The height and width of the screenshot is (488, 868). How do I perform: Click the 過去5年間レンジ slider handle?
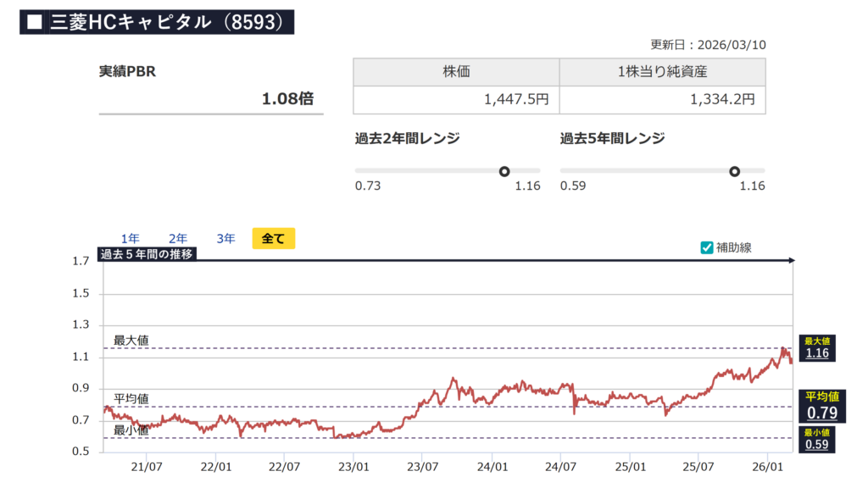[x=735, y=171]
